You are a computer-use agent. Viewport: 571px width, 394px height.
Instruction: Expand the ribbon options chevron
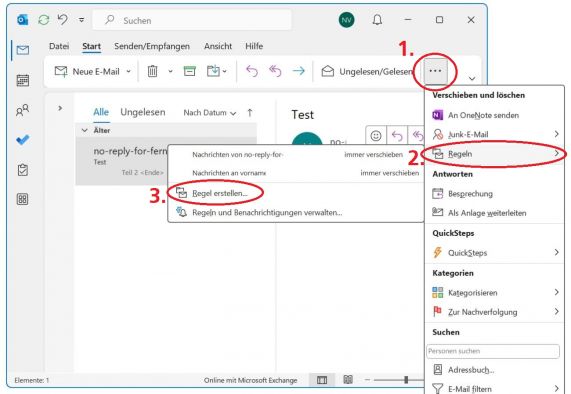(472, 78)
